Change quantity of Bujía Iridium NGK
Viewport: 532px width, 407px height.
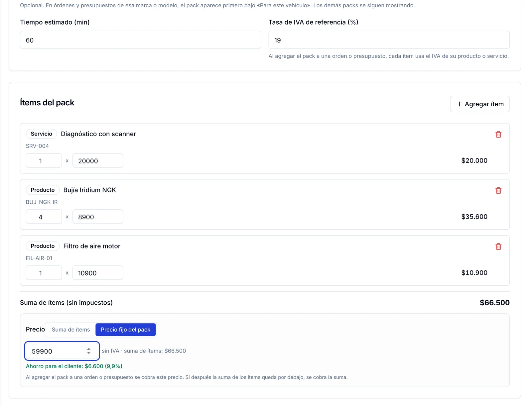(x=44, y=217)
